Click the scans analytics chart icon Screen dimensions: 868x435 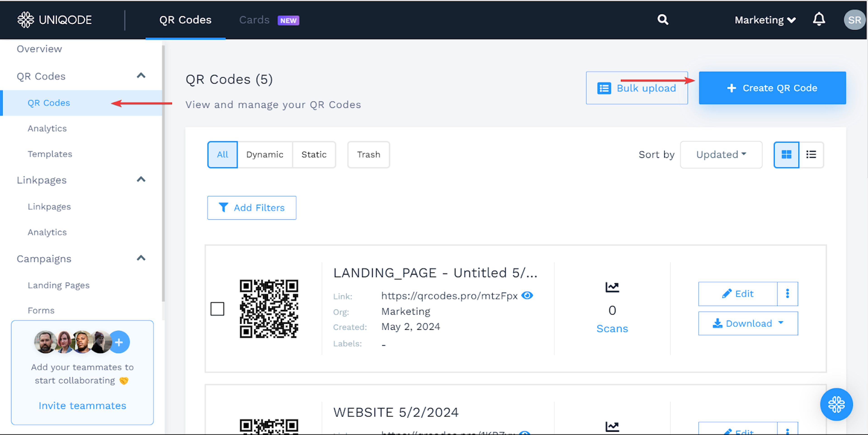[x=612, y=287]
